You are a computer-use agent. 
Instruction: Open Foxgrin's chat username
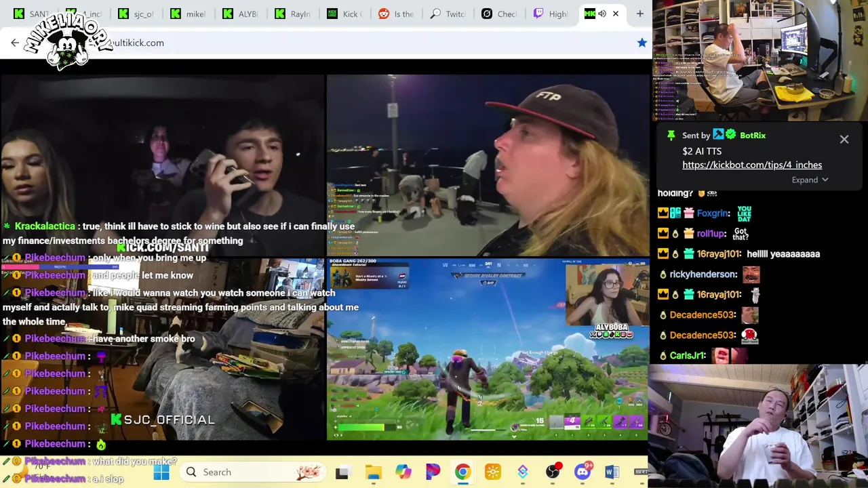tap(712, 213)
